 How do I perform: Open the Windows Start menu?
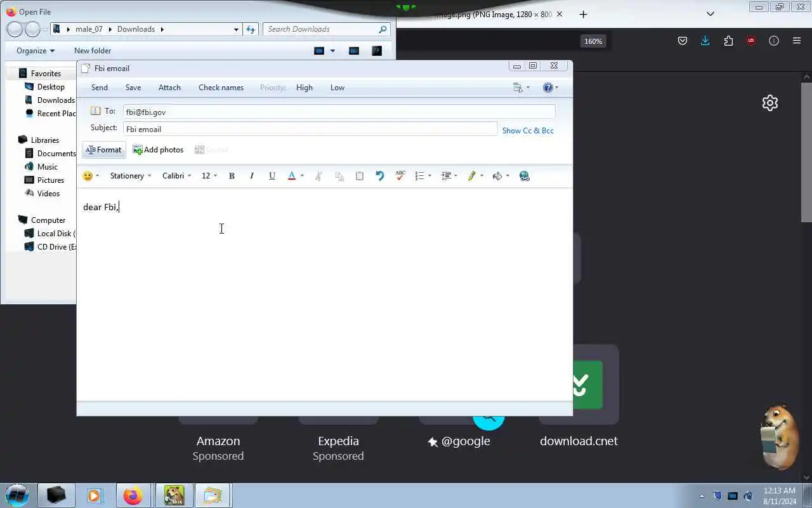[16, 495]
